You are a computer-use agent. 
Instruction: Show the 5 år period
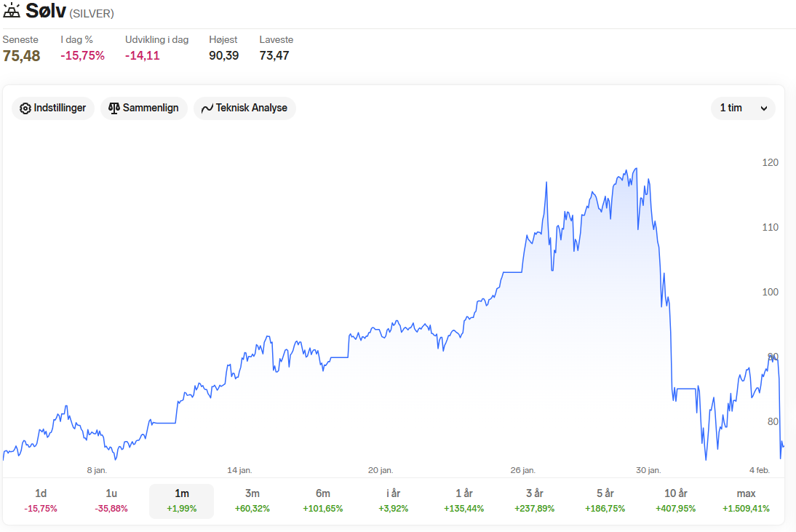point(605,501)
